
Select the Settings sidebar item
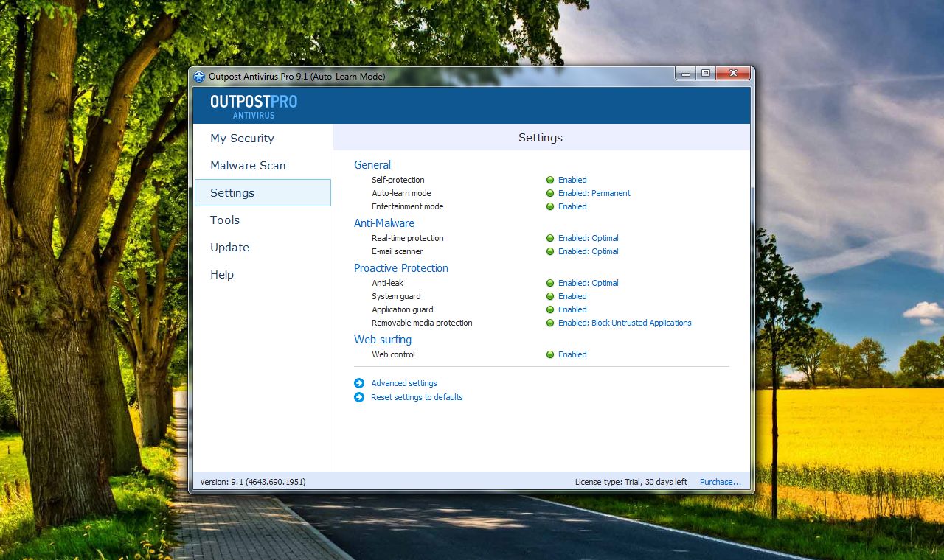coord(263,193)
